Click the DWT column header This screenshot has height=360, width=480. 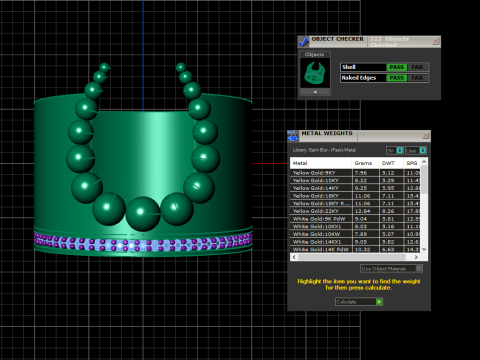(x=391, y=163)
